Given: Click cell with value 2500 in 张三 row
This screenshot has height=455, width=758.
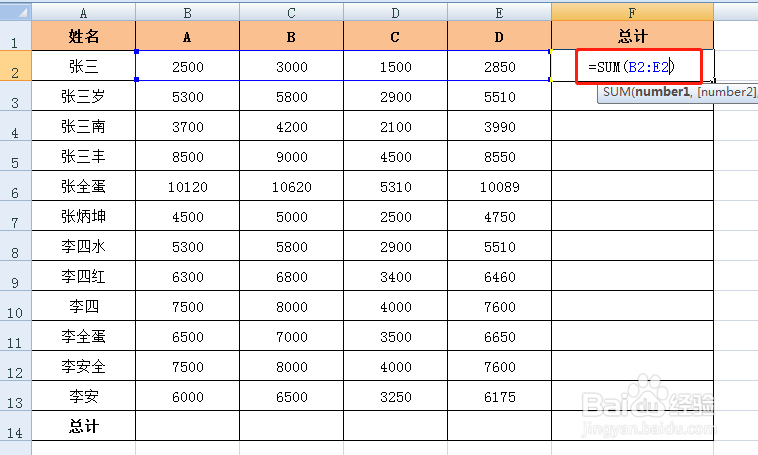Looking at the screenshot, I should point(188,66).
